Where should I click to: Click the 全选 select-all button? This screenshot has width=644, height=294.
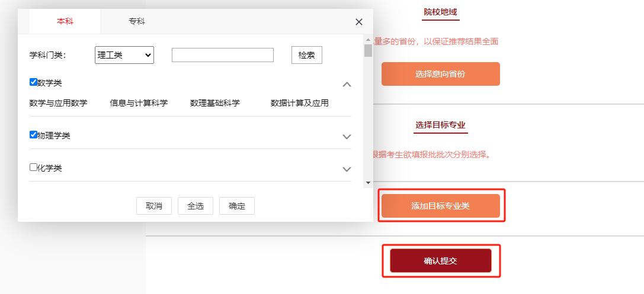(x=196, y=206)
